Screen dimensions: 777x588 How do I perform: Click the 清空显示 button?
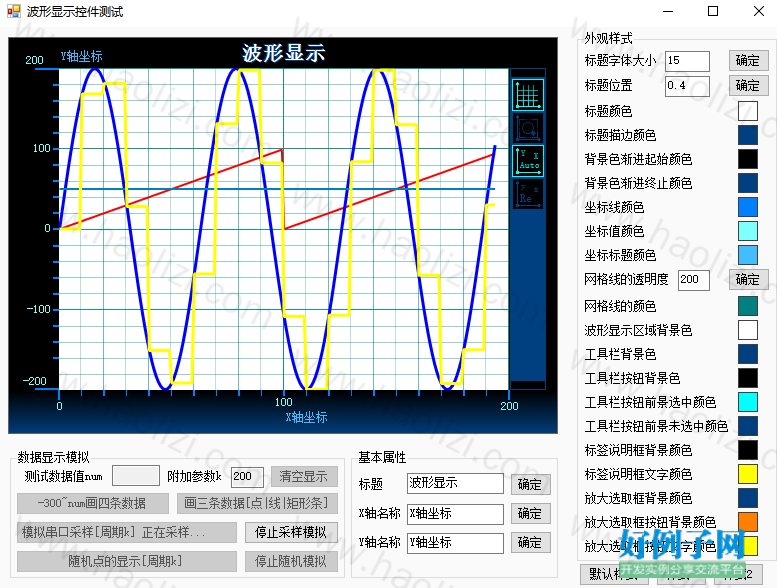pos(304,477)
